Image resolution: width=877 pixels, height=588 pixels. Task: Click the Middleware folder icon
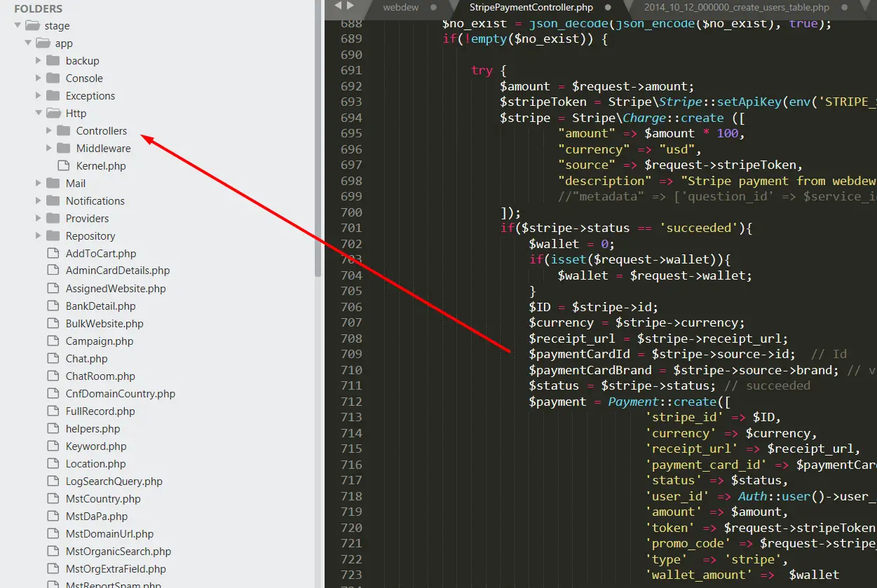pyautogui.click(x=64, y=148)
